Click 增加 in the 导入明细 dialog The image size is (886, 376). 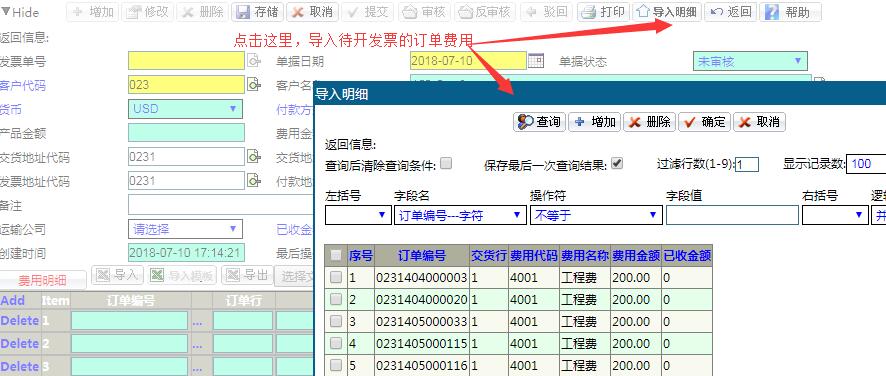click(x=594, y=122)
